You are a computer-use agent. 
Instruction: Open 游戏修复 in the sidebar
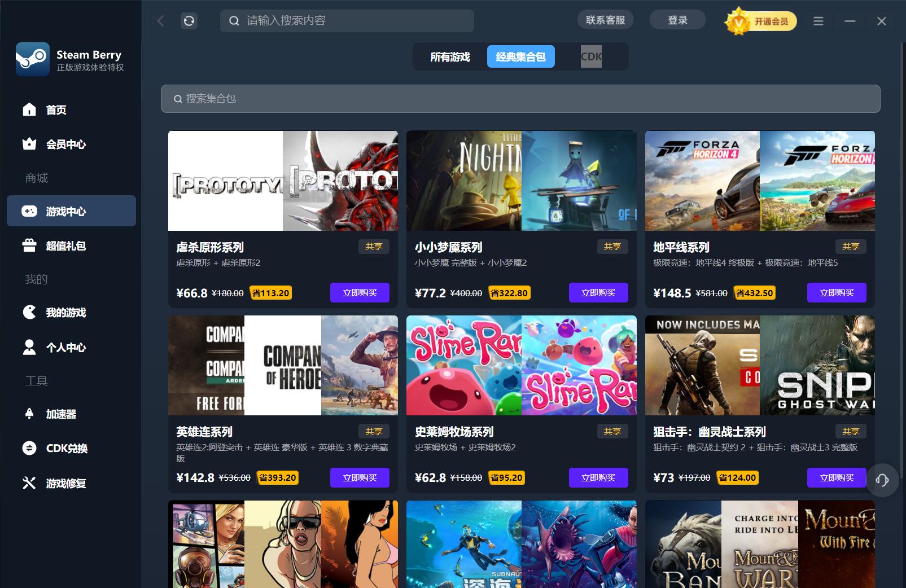[x=71, y=483]
